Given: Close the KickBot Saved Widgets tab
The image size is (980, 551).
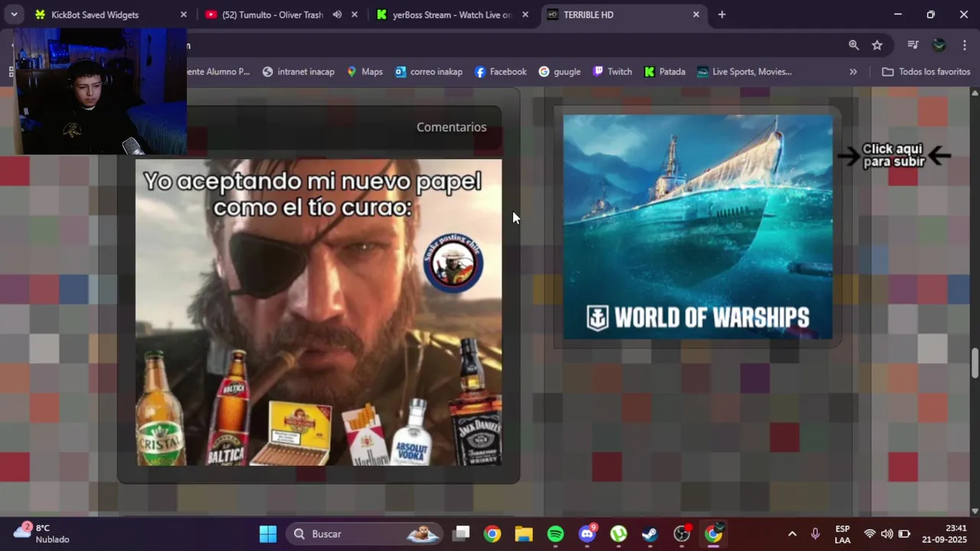Looking at the screenshot, I should 184,15.
